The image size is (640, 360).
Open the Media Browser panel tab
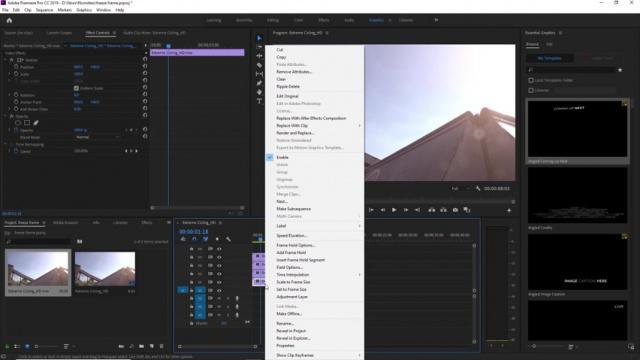65,222
